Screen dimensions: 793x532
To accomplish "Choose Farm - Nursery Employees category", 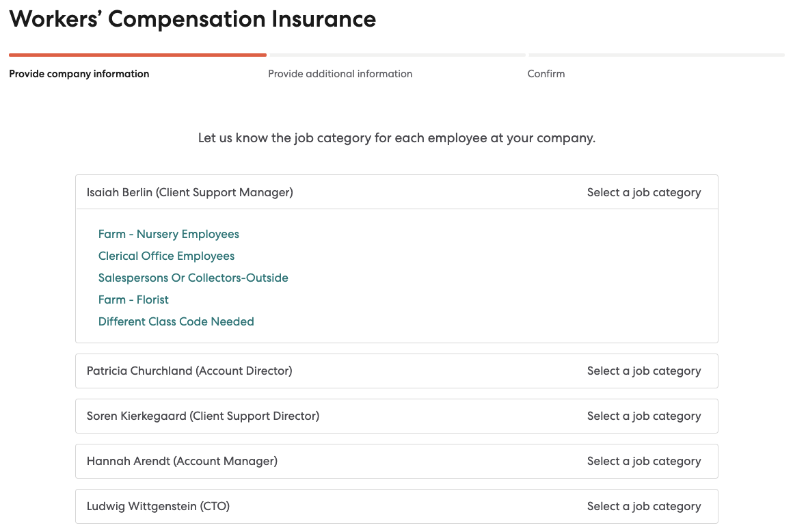I will pyautogui.click(x=168, y=234).
